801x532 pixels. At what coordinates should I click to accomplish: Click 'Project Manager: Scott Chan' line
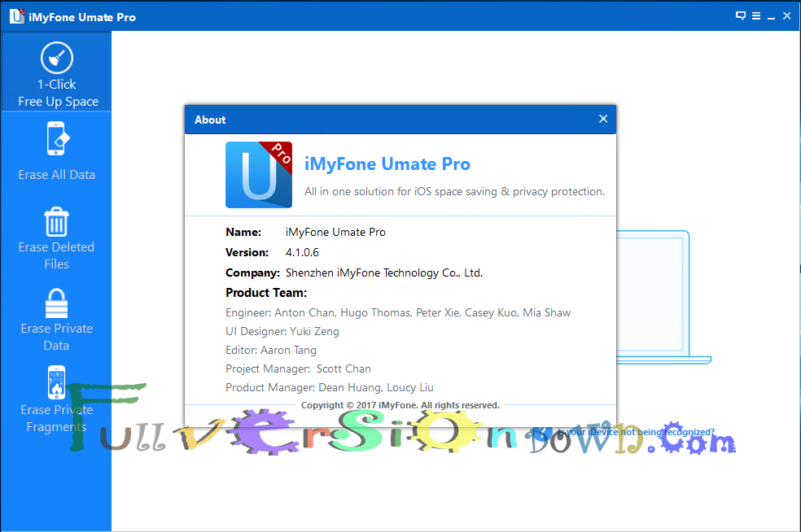point(298,368)
